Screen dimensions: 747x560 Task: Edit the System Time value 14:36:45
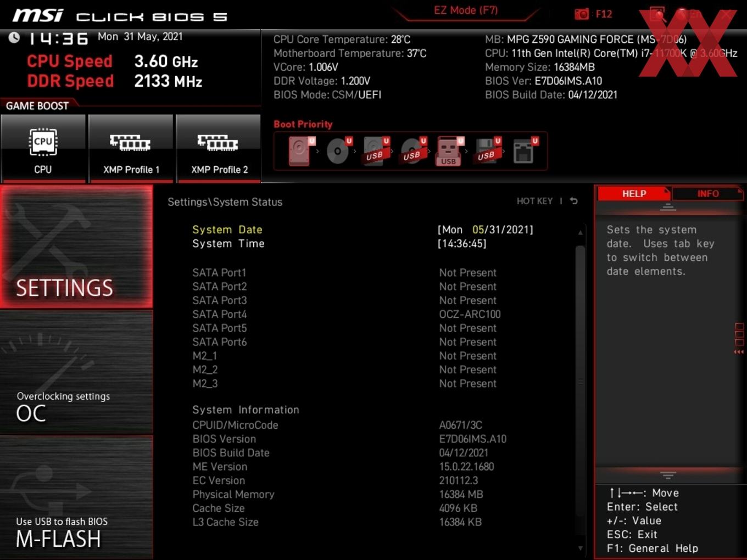pos(462,243)
